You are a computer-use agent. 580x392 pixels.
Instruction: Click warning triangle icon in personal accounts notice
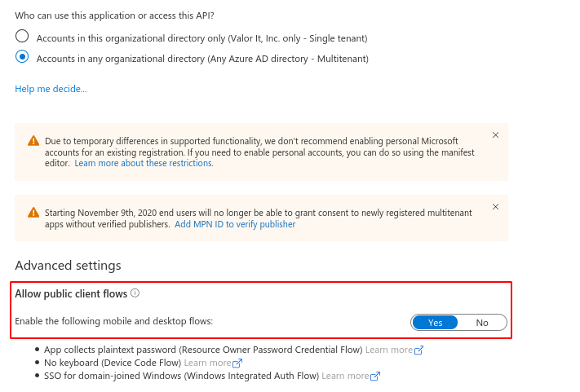[33, 141]
